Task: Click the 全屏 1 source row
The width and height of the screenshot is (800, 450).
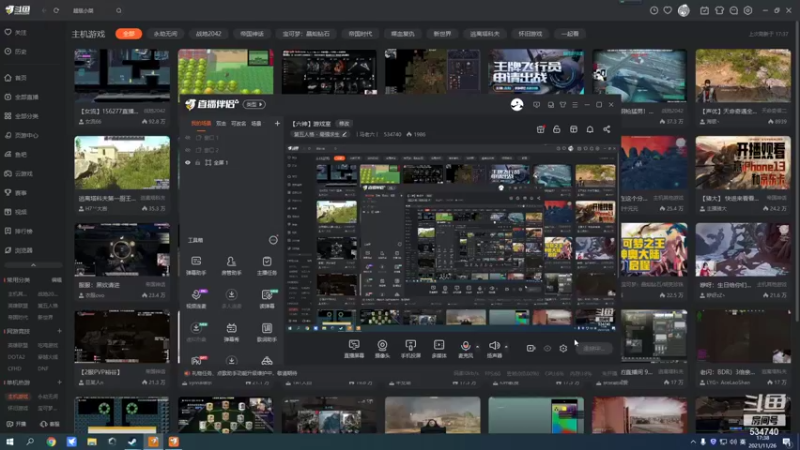Action: pos(231,162)
